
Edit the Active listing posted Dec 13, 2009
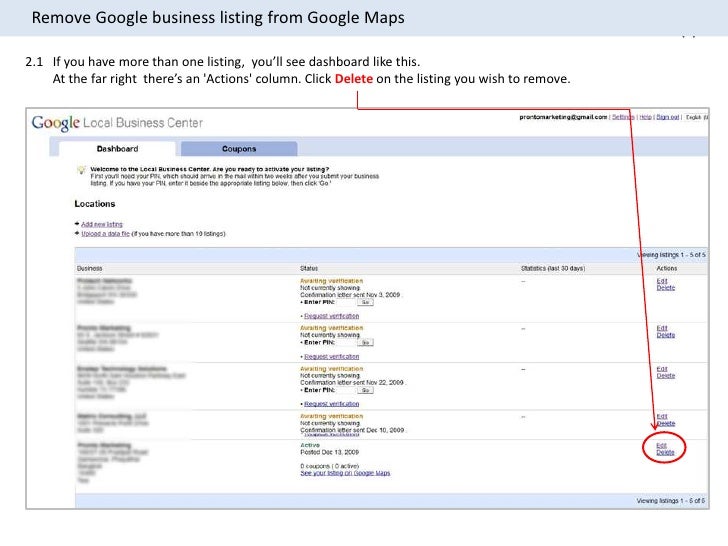click(x=661, y=446)
